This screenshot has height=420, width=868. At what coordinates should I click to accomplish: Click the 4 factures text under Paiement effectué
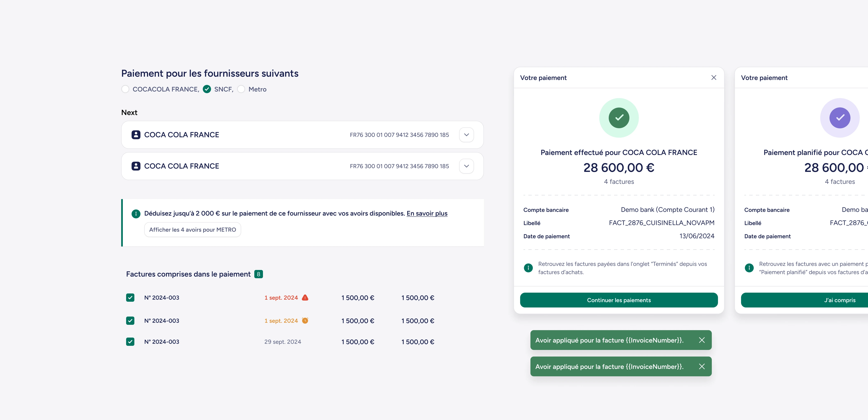(x=619, y=182)
